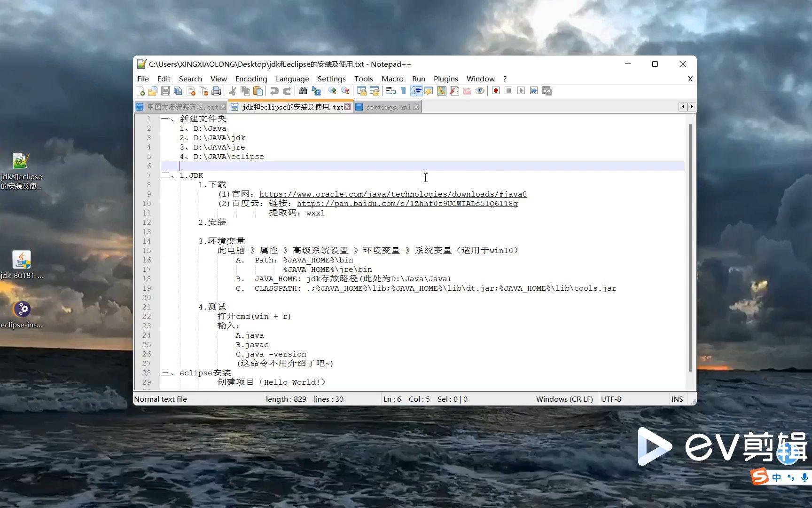
Task: Open the Tools menu
Action: pyautogui.click(x=363, y=79)
